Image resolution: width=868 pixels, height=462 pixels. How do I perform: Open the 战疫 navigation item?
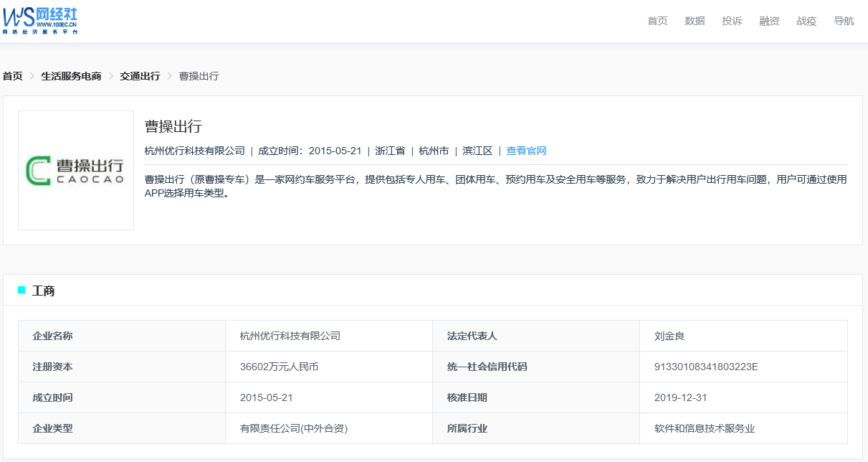[x=806, y=21]
